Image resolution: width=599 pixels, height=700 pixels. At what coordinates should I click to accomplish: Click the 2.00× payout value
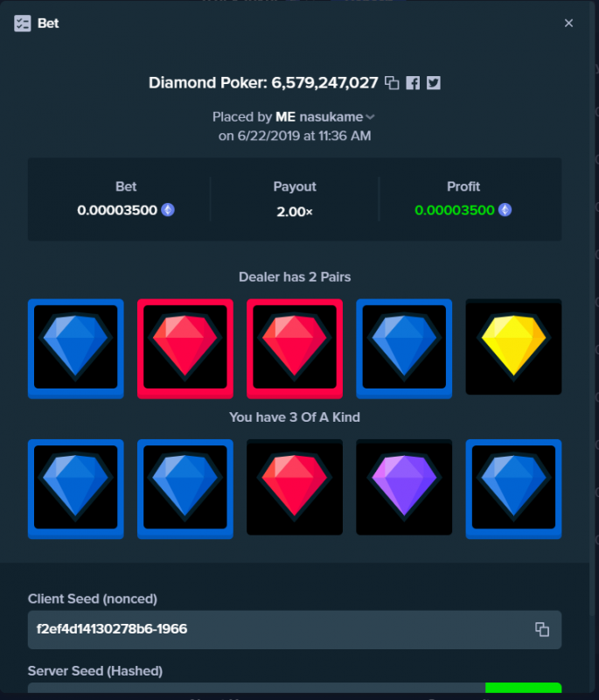(x=295, y=212)
